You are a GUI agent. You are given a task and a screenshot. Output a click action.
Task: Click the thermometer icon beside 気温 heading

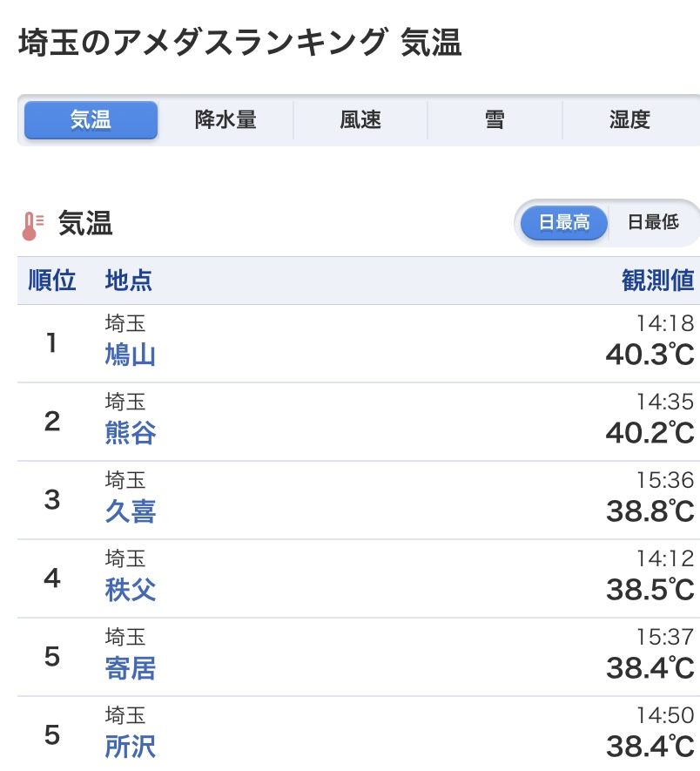32,226
